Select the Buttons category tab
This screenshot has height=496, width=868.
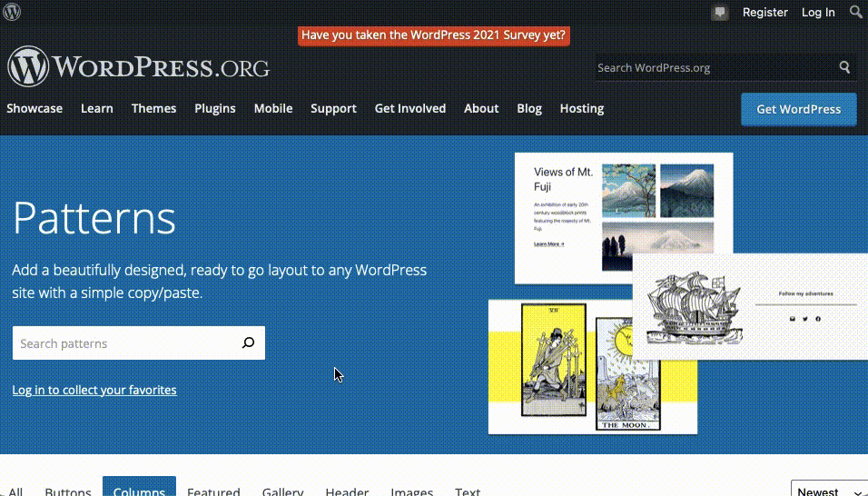(x=68, y=490)
